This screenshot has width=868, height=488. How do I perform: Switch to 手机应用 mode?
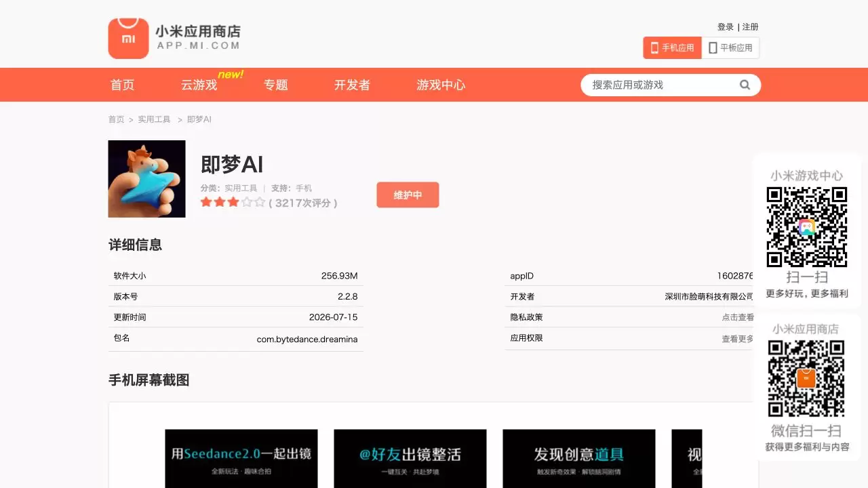click(672, 47)
